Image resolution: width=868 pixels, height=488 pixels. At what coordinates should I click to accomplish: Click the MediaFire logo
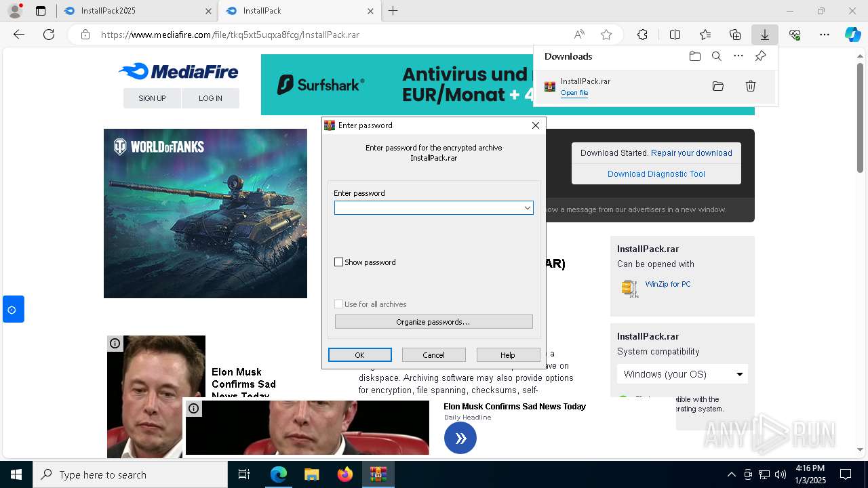pos(178,71)
